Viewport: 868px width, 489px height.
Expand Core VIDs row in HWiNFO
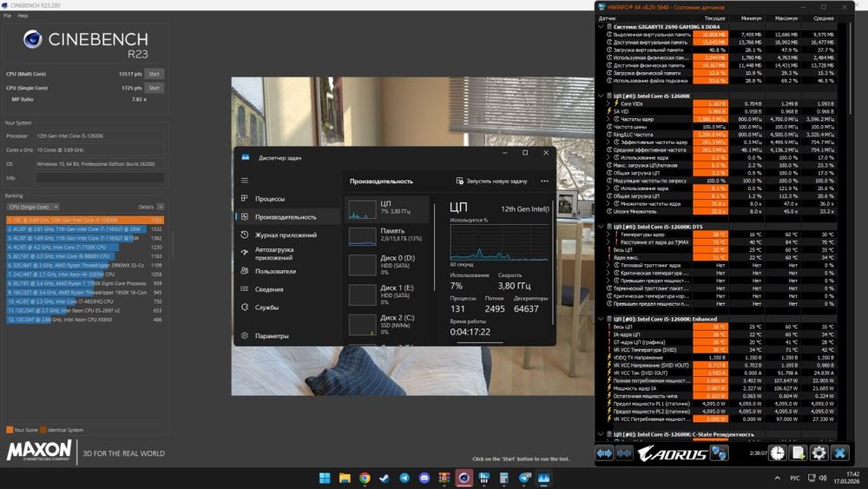coord(608,103)
